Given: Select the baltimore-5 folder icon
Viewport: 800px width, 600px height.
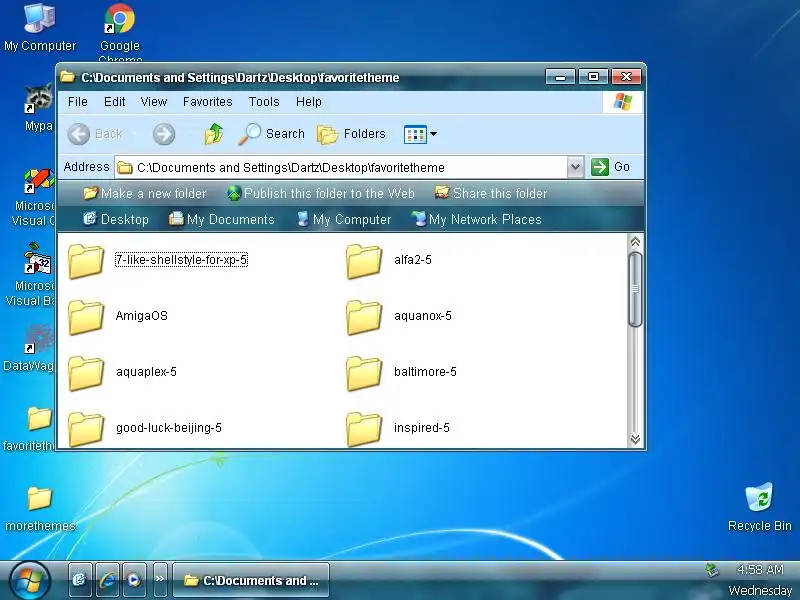Looking at the screenshot, I should (364, 373).
